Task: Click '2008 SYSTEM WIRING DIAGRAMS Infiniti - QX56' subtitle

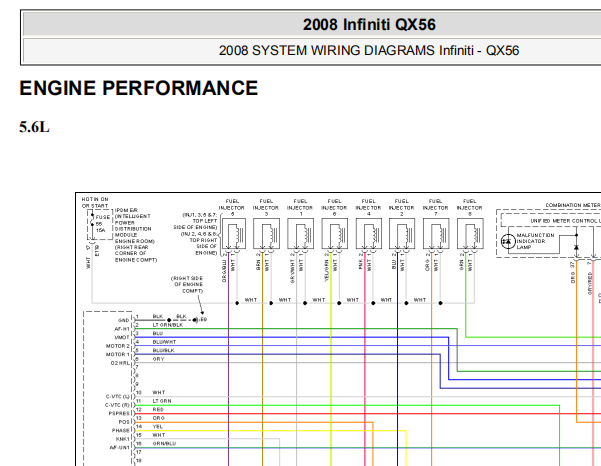Action: (x=369, y=51)
